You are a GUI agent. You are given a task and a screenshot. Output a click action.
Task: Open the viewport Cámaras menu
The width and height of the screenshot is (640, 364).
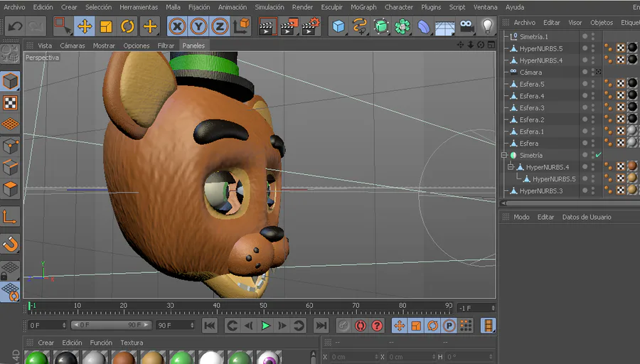pyautogui.click(x=73, y=45)
